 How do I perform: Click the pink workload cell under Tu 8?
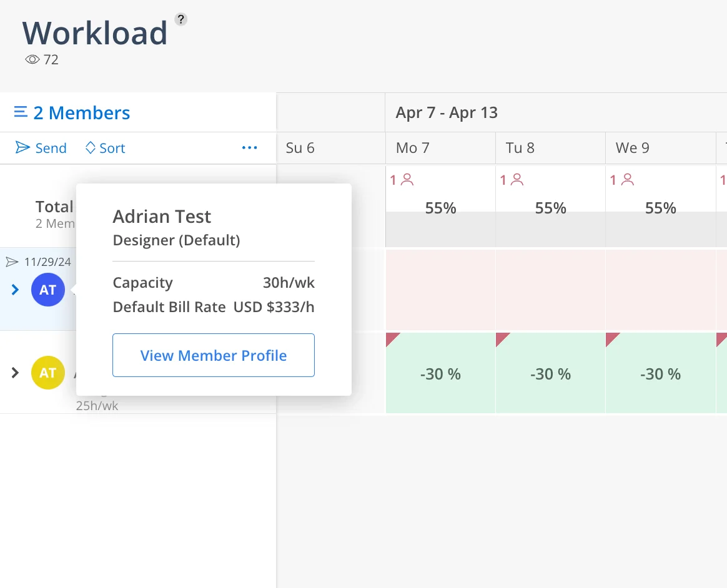tap(550, 290)
